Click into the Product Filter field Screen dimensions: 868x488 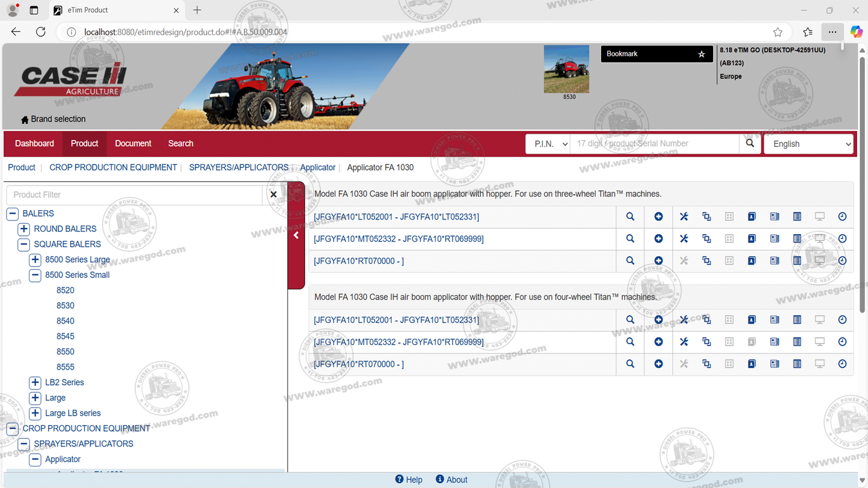click(134, 194)
